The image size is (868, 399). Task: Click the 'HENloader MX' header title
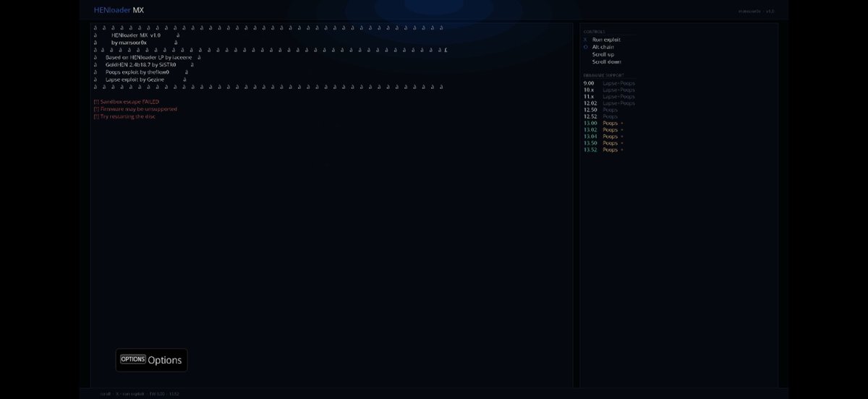tap(119, 10)
